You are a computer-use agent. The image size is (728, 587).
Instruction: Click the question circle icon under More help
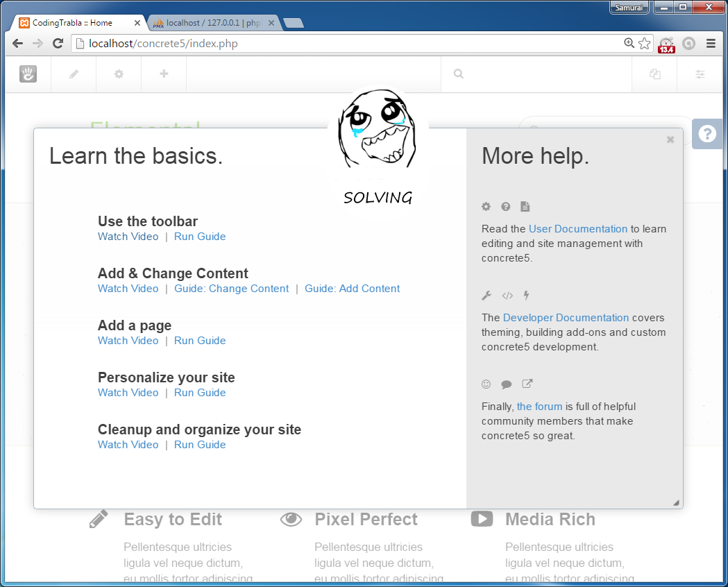[x=506, y=207]
